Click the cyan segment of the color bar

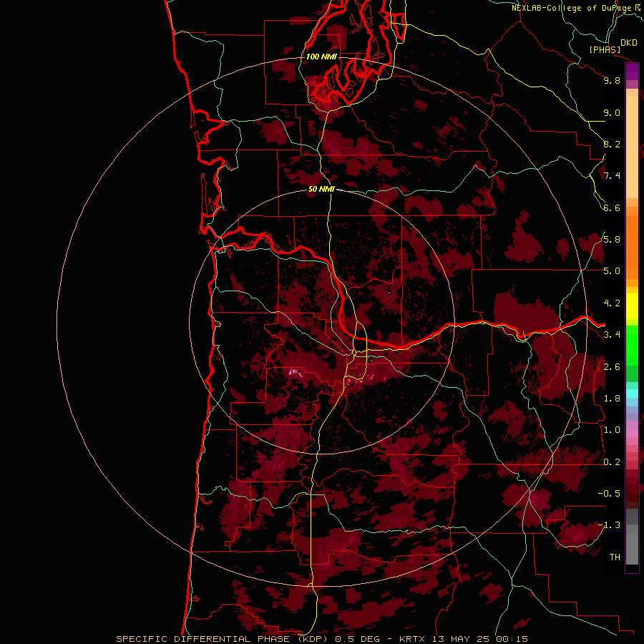coord(632,393)
